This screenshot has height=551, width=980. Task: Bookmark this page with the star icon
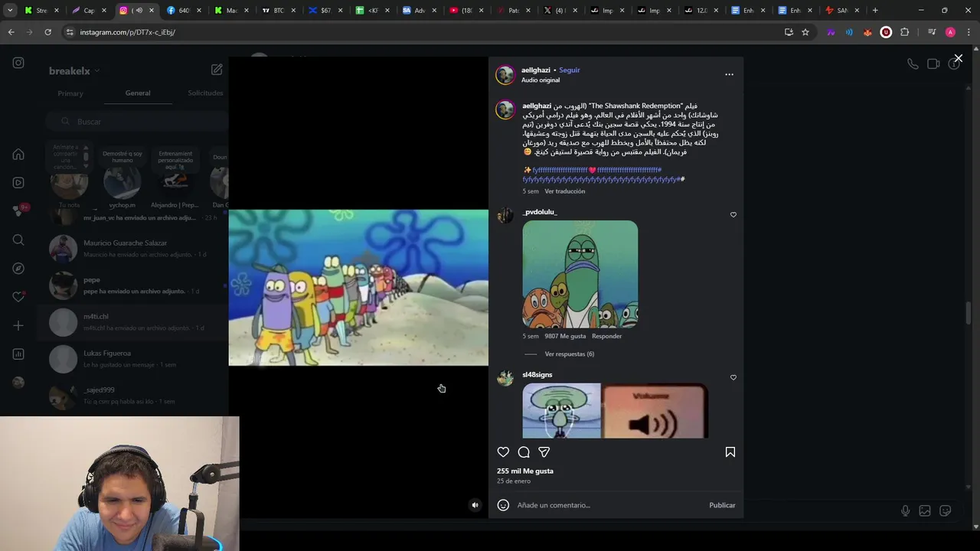pyautogui.click(x=805, y=32)
